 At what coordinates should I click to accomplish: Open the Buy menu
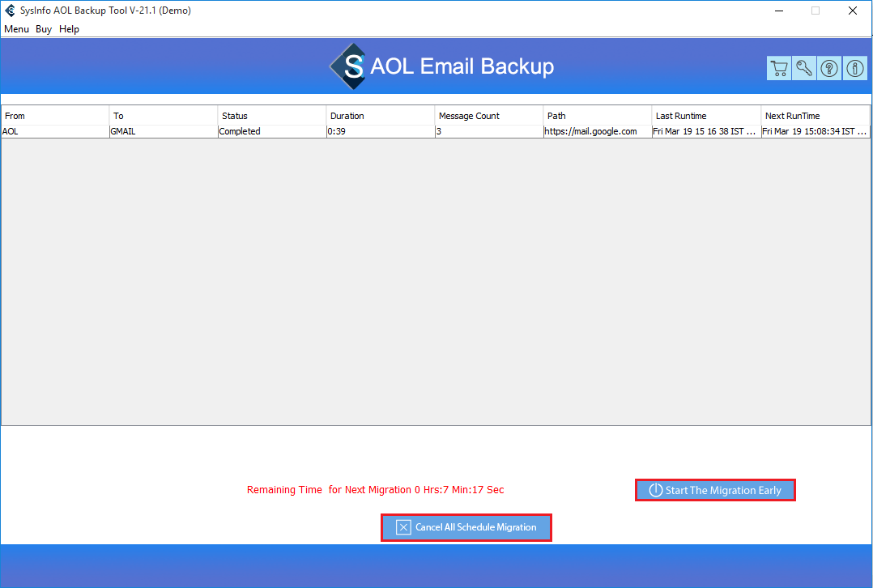(x=44, y=29)
